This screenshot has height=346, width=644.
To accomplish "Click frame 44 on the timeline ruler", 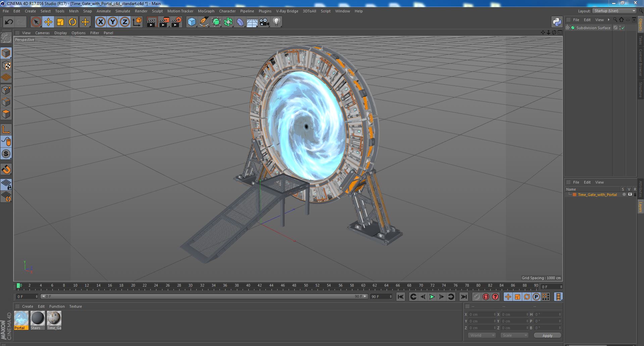I will coord(271,286).
